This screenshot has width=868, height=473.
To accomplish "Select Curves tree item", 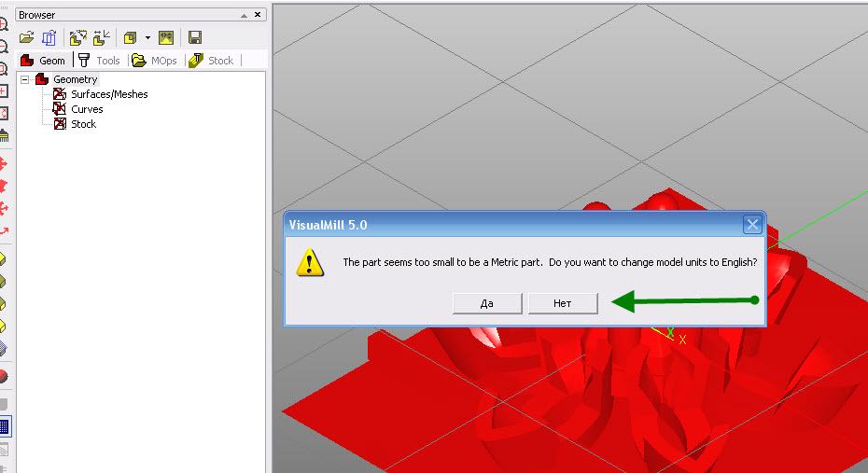I will click(x=87, y=109).
